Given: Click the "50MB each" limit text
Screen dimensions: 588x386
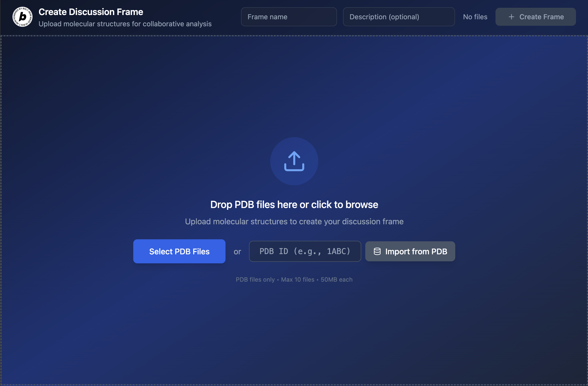Looking at the screenshot, I should point(336,280).
